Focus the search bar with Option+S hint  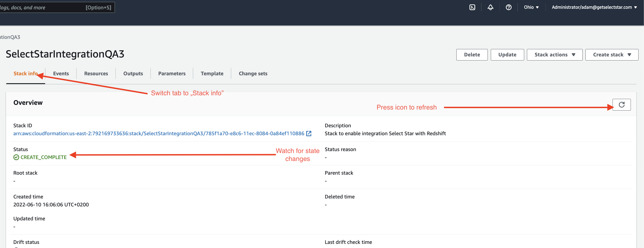point(57,7)
